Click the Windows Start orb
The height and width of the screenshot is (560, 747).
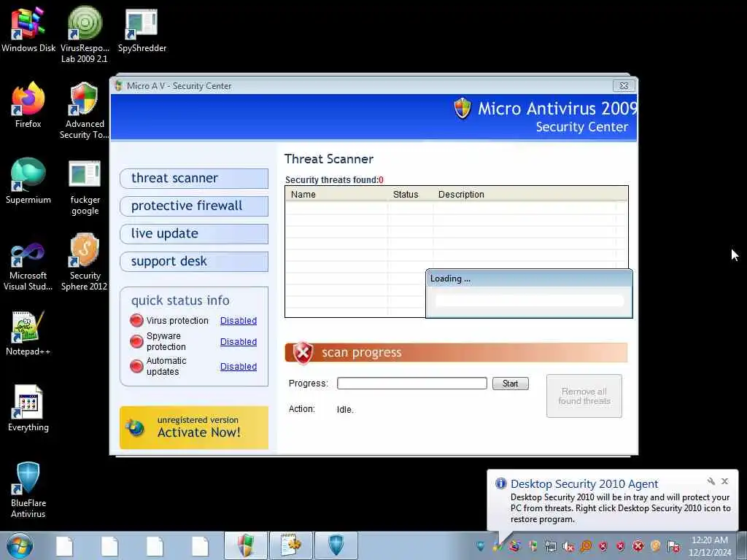pyautogui.click(x=19, y=545)
